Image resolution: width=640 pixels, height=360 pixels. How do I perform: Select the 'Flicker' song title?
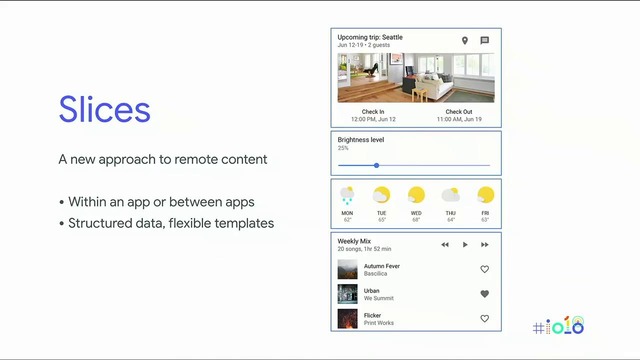click(372, 316)
